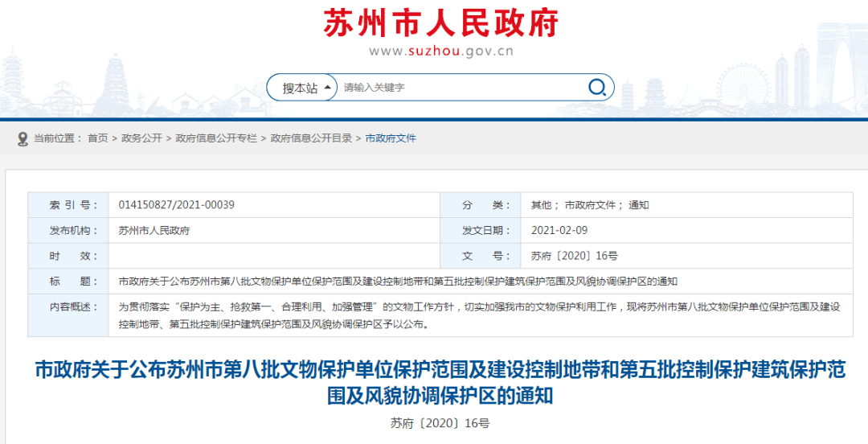Click the title text in the 标题 row
This screenshot has height=444, width=868.
point(398,282)
